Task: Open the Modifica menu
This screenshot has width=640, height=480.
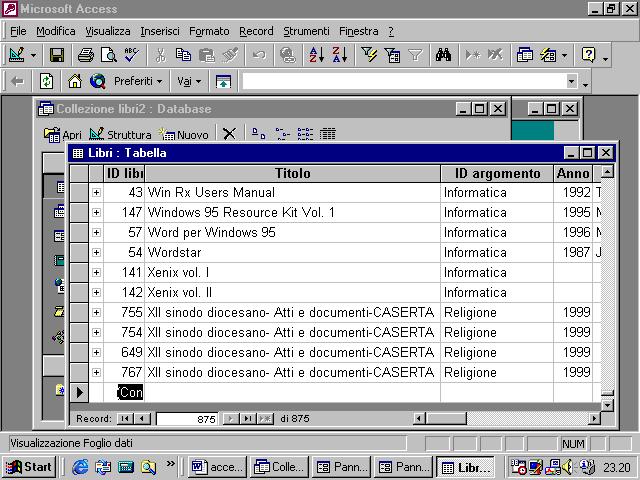Action: (56, 31)
